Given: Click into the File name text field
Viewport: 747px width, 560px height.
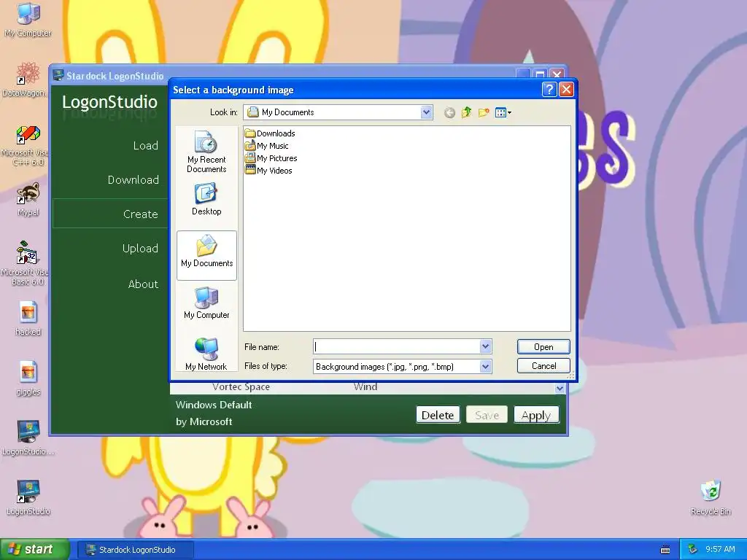Looking at the screenshot, I should coord(396,346).
